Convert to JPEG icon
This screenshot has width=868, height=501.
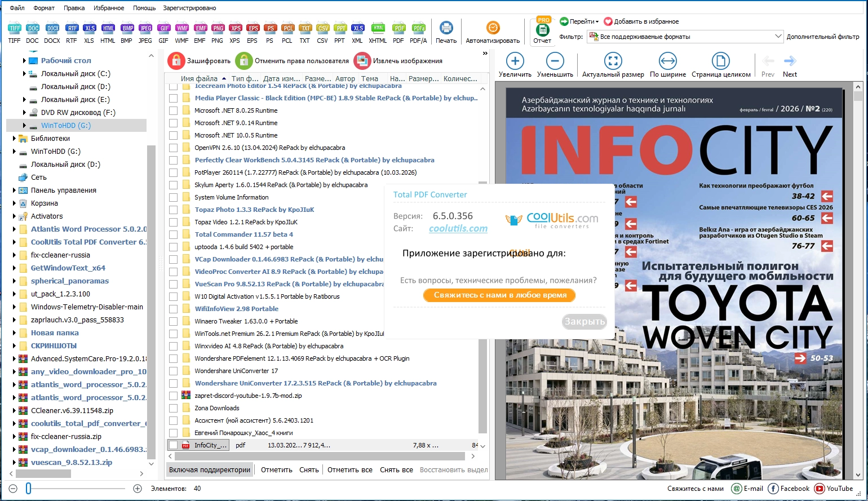pos(145,33)
